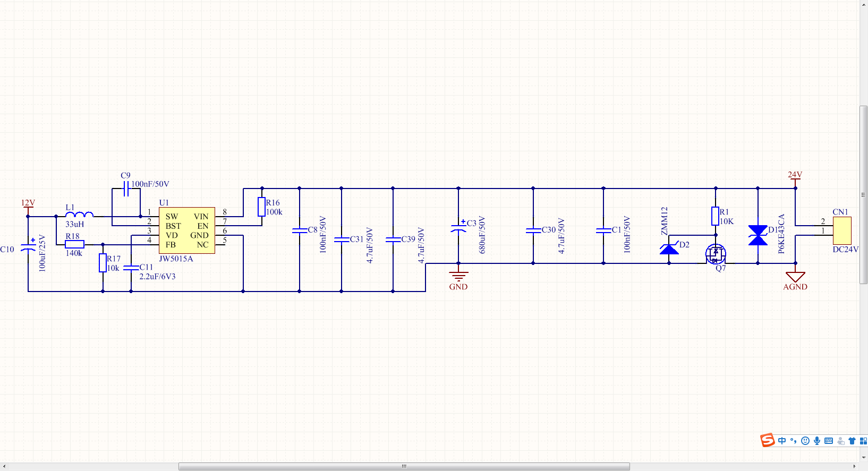Select the C3 electrolytic capacitor symbol

[458, 227]
